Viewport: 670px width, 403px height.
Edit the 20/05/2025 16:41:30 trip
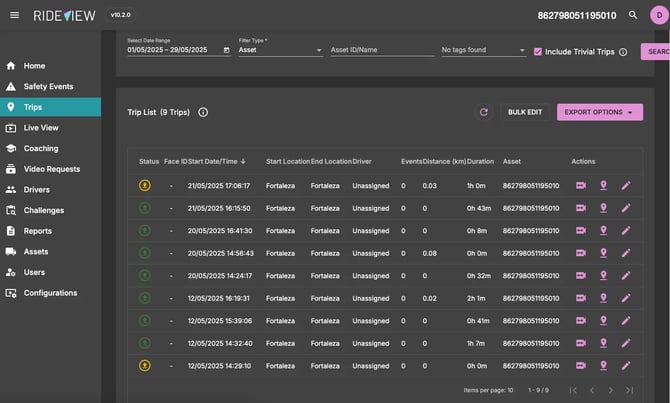point(626,231)
